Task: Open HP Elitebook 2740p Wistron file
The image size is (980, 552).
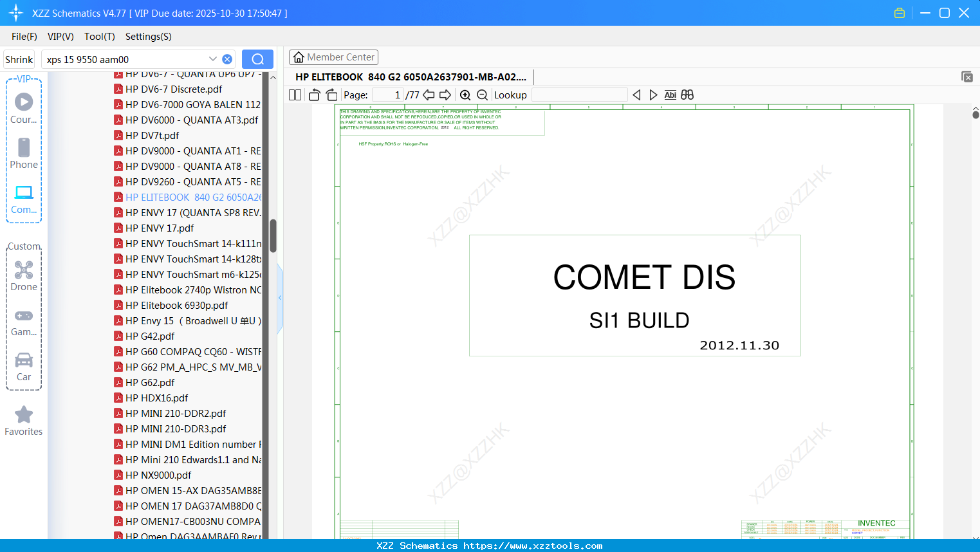Action: pos(187,290)
